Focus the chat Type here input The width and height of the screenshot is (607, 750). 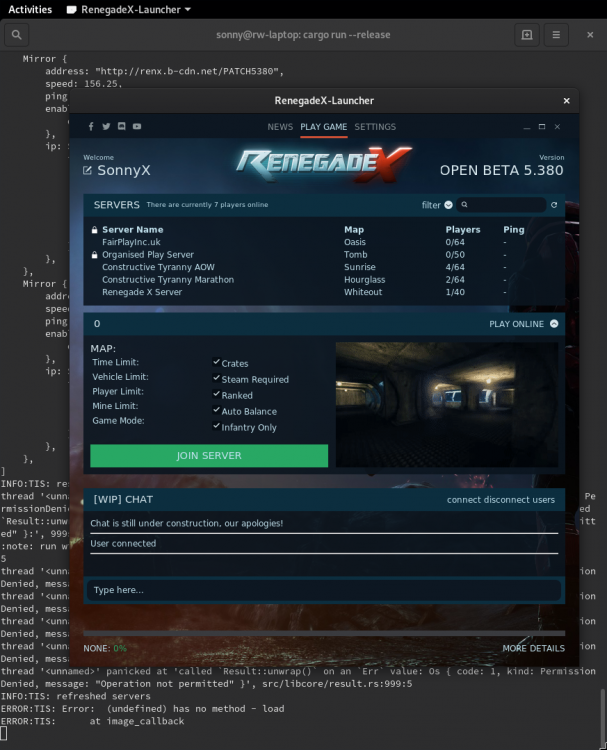click(x=324, y=590)
